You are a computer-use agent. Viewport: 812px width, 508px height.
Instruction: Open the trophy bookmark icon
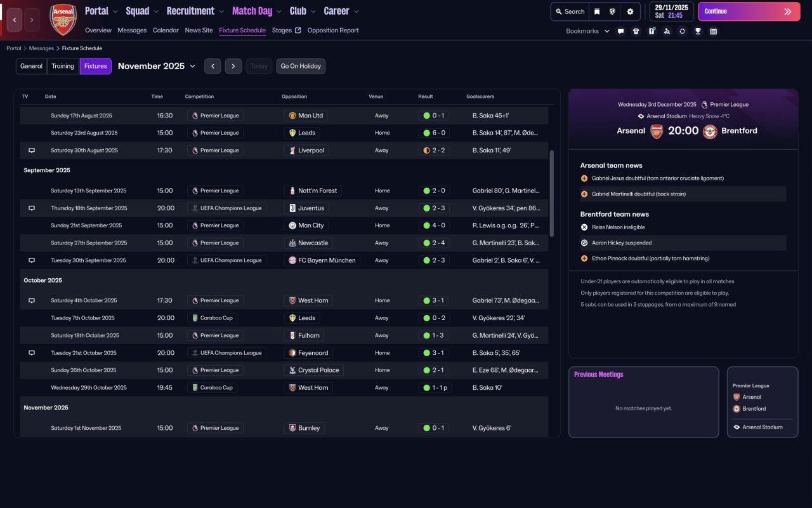[698, 31]
